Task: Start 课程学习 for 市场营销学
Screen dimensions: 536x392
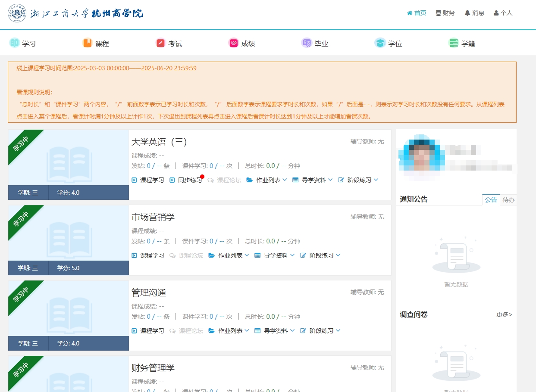Action: [x=148, y=255]
